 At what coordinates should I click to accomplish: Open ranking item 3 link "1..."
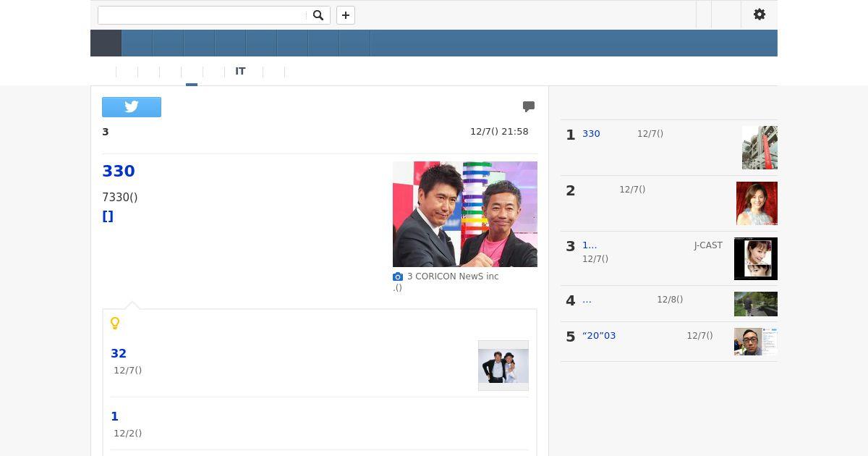coord(590,245)
